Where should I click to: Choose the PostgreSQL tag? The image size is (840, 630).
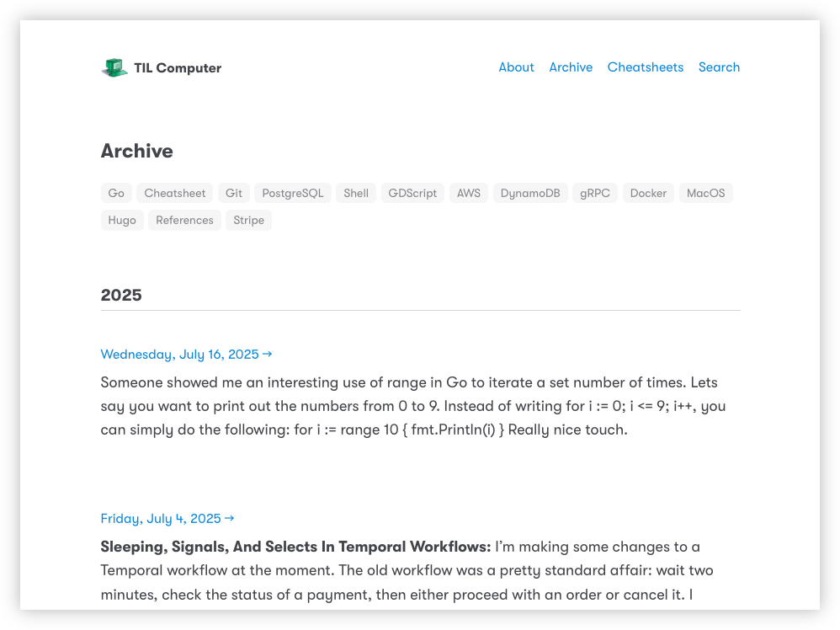click(293, 193)
